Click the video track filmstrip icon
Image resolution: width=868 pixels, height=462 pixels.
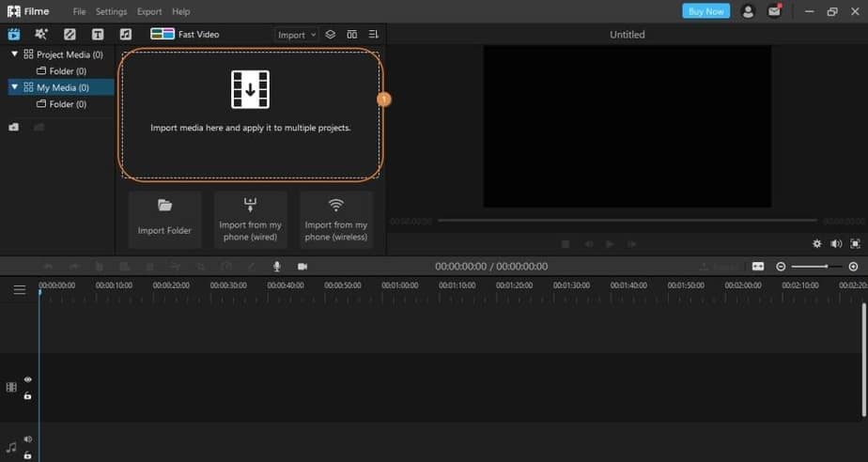(x=11, y=387)
